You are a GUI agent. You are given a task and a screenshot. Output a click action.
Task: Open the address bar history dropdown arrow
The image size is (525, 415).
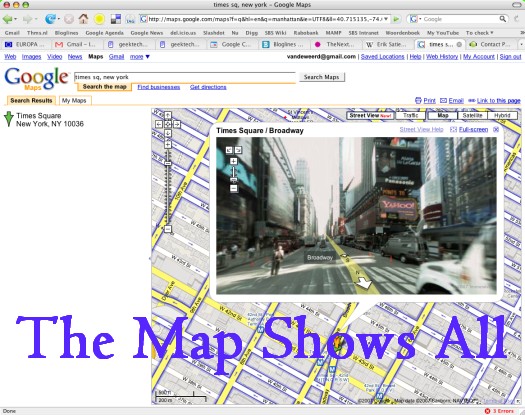(x=386, y=19)
